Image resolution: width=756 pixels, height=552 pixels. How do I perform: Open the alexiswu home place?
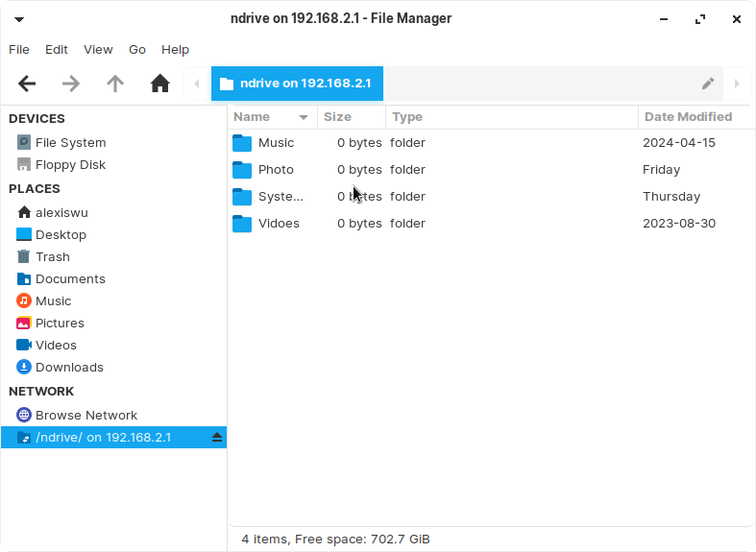click(113, 212)
